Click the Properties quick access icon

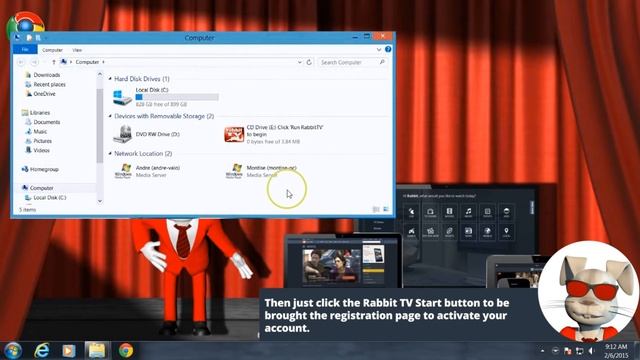click(x=29, y=38)
